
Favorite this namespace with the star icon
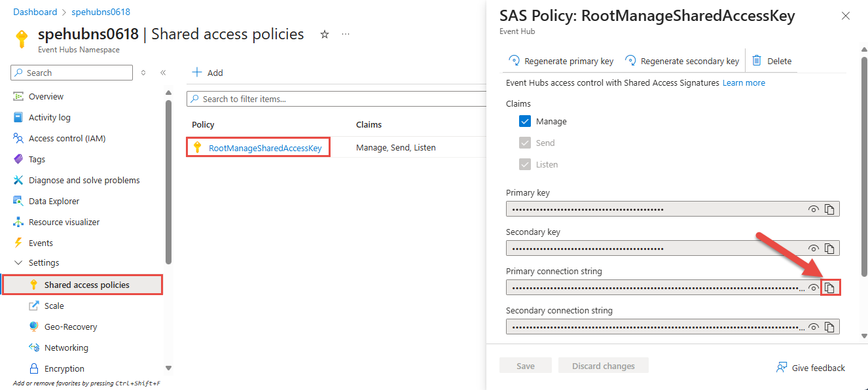[x=324, y=34]
